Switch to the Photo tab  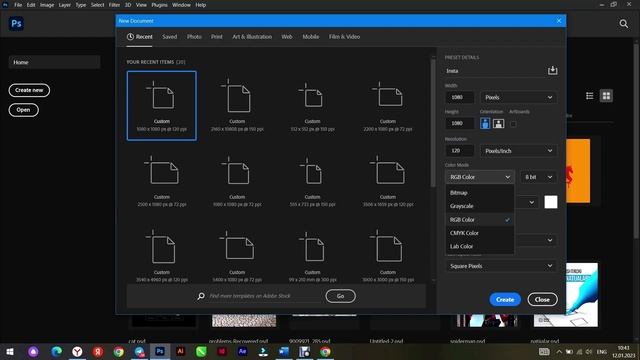point(194,37)
